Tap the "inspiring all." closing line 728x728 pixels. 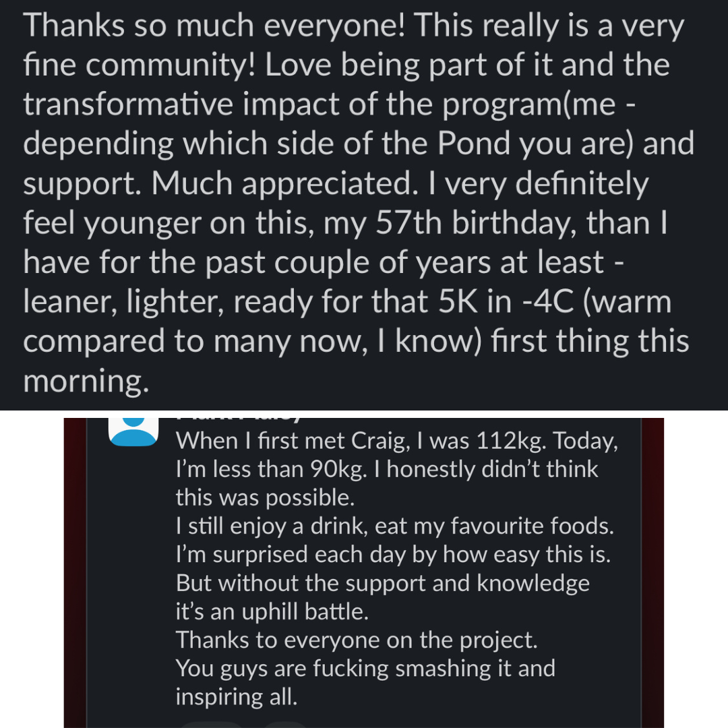(236, 696)
